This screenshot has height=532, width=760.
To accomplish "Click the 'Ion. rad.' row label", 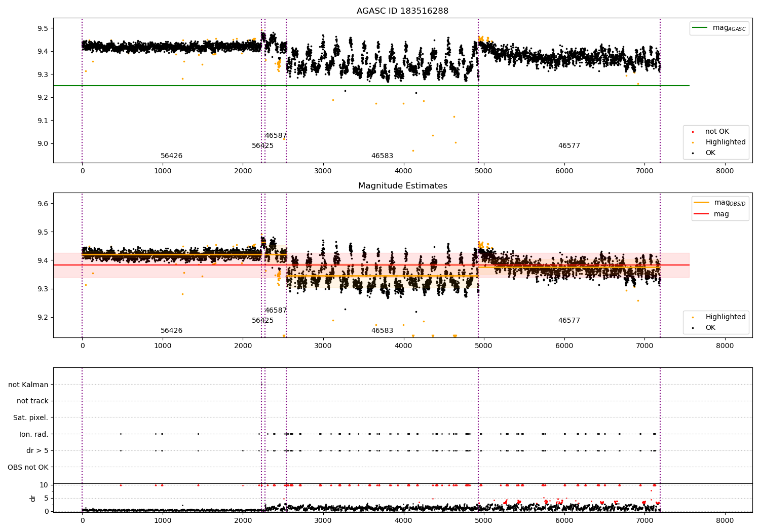I will [x=33, y=434].
